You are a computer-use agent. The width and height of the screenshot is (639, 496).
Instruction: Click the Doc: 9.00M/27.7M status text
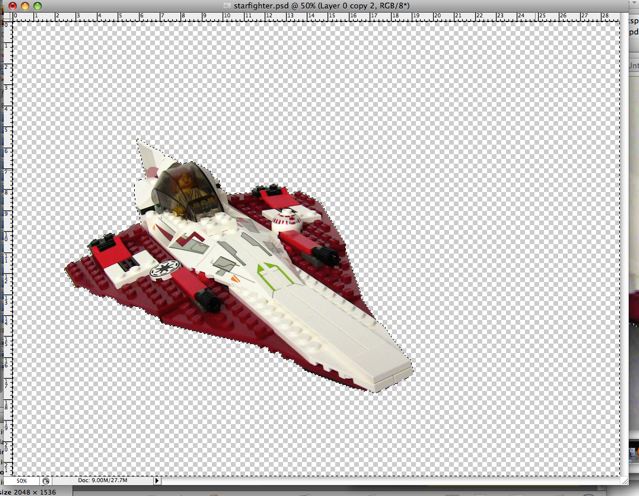pos(103,481)
